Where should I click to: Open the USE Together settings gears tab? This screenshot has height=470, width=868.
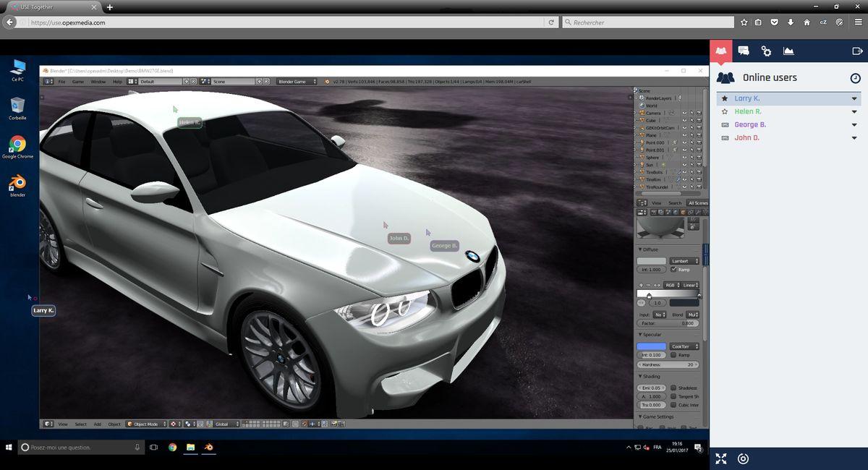(x=766, y=51)
